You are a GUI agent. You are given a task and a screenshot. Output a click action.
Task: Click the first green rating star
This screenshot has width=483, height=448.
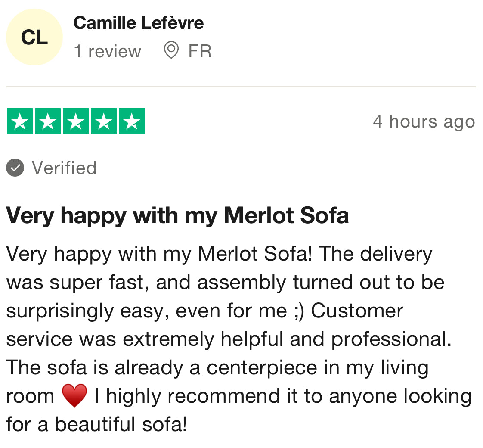click(x=20, y=121)
